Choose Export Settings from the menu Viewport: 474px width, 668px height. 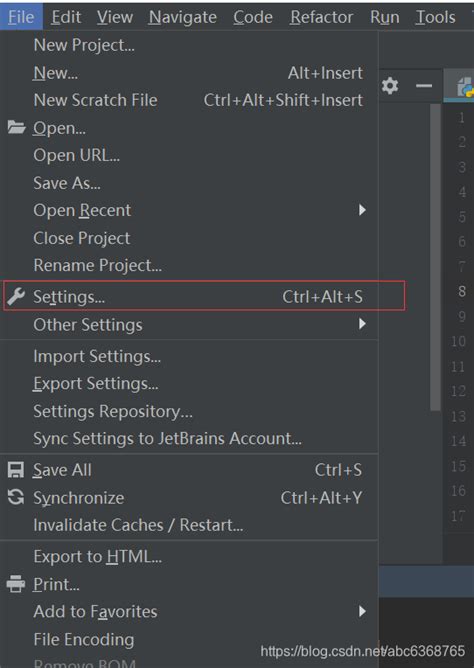pos(189,383)
